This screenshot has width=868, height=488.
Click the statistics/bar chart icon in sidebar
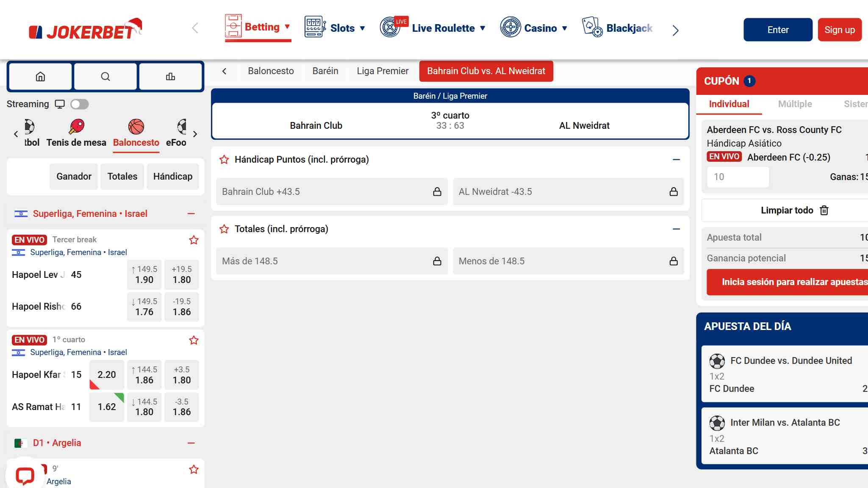(x=171, y=76)
